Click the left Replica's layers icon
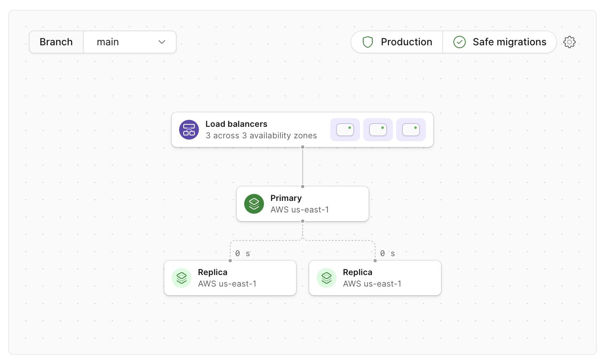This screenshot has height=364, width=607. (182, 278)
